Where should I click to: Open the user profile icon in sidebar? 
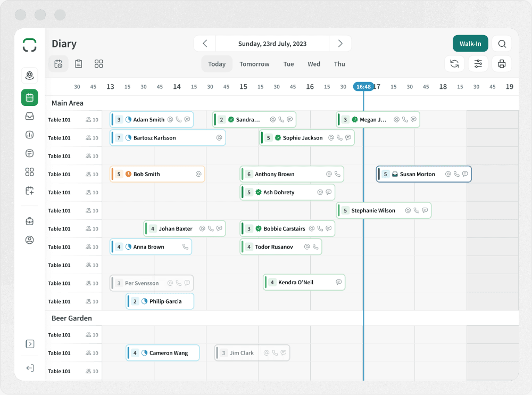(30, 240)
